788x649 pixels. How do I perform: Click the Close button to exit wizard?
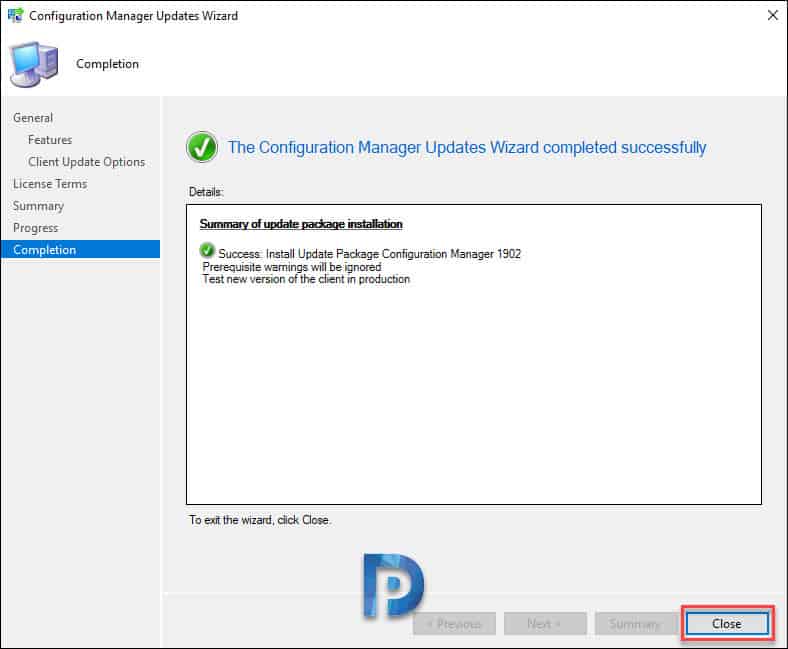click(x=727, y=624)
